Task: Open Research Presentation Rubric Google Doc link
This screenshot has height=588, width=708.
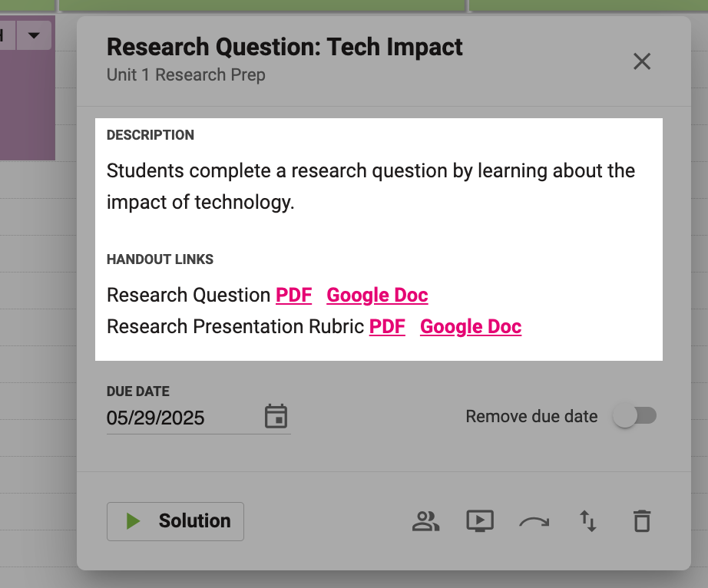Action: (471, 327)
